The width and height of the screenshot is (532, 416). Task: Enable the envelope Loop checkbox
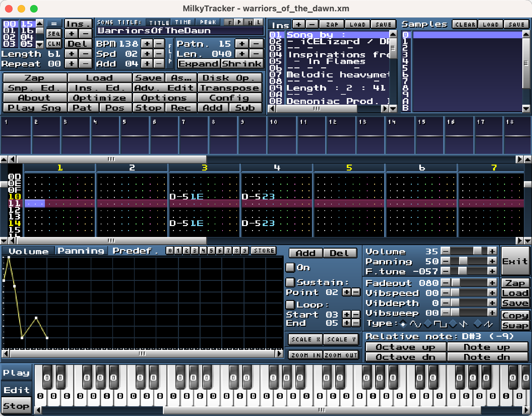[290, 305]
